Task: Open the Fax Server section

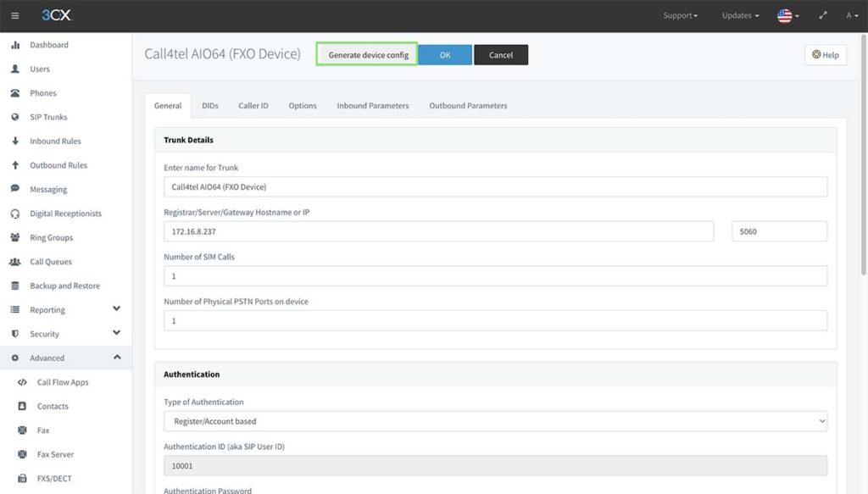Action: 56,454
